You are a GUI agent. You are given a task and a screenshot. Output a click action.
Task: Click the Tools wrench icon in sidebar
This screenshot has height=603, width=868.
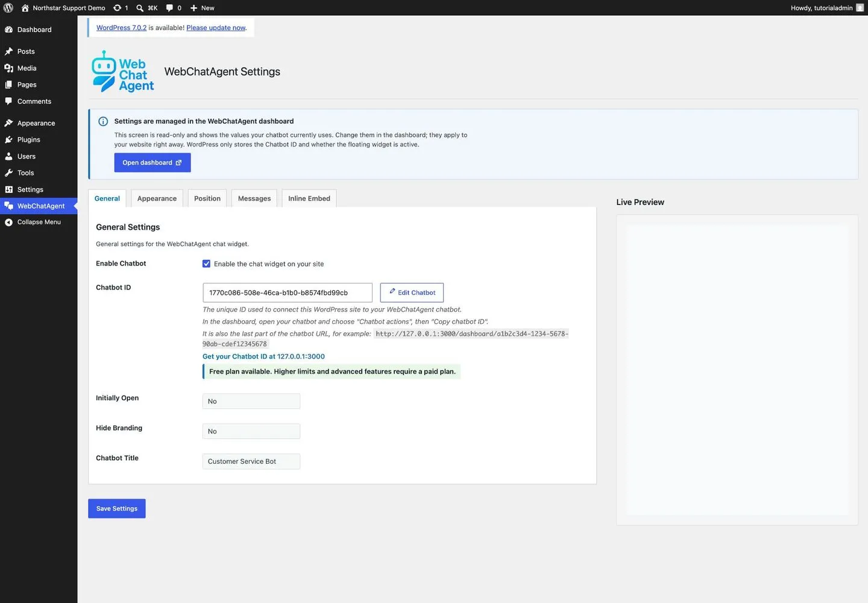click(8, 172)
